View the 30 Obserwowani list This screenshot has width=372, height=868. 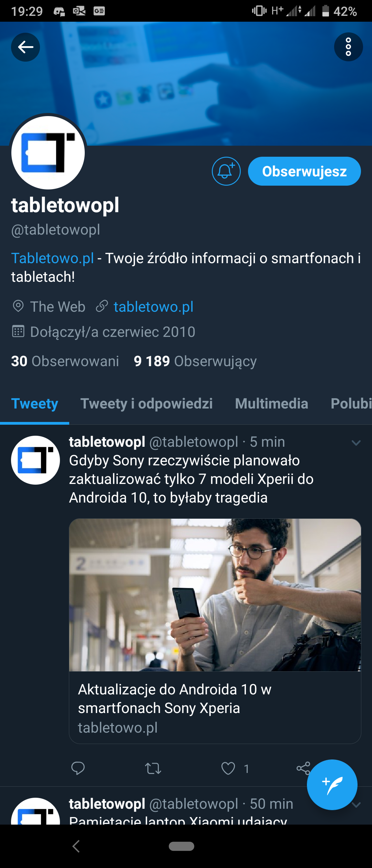65,361
